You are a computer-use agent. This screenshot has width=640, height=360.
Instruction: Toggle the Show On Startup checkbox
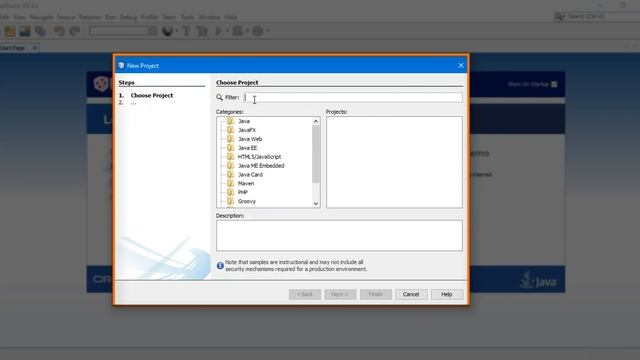[554, 84]
